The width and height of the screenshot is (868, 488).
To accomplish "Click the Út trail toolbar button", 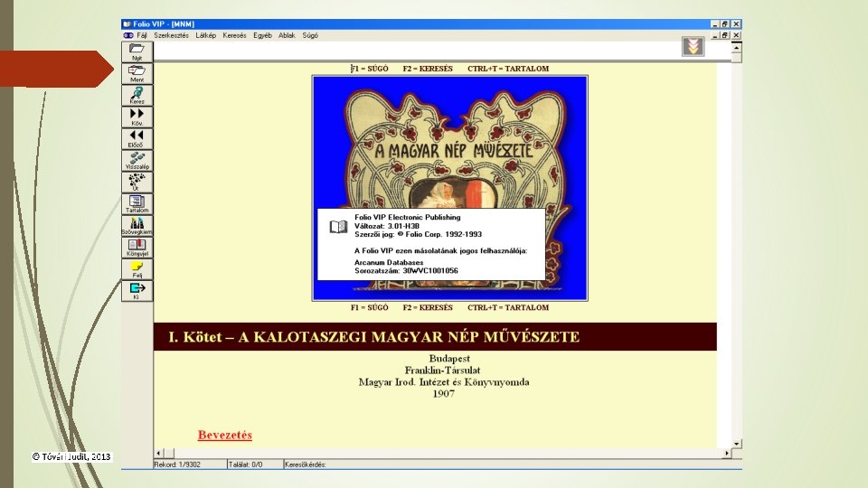I will (137, 182).
